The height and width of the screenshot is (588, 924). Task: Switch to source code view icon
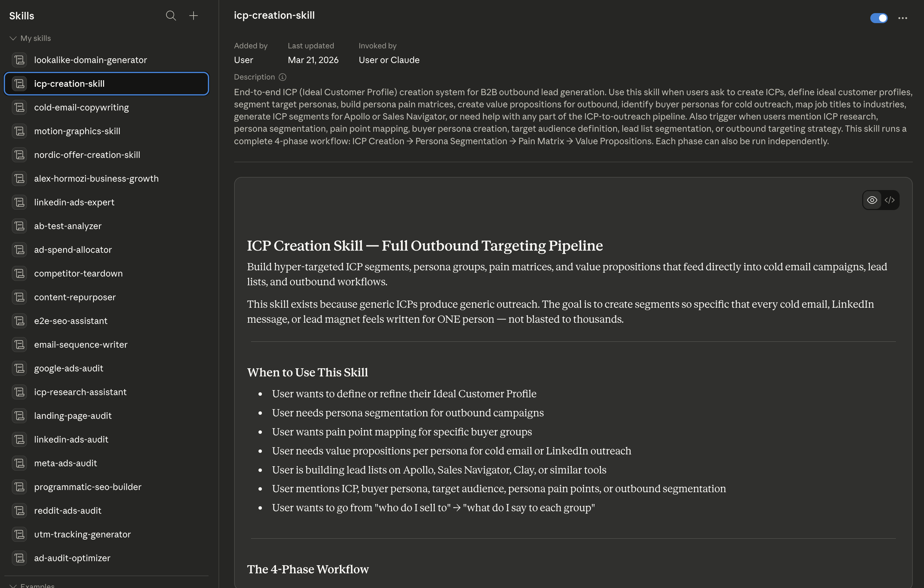[889, 200]
